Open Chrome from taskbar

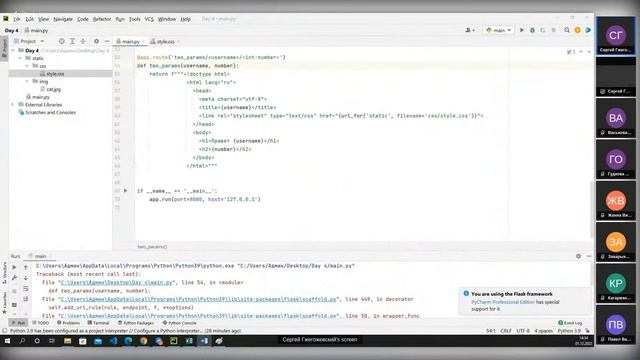point(143,341)
